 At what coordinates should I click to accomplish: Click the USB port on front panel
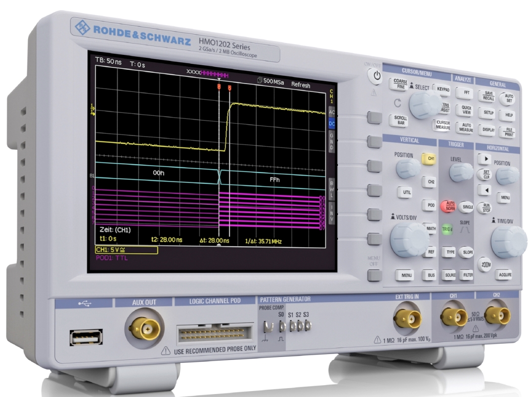(86, 337)
